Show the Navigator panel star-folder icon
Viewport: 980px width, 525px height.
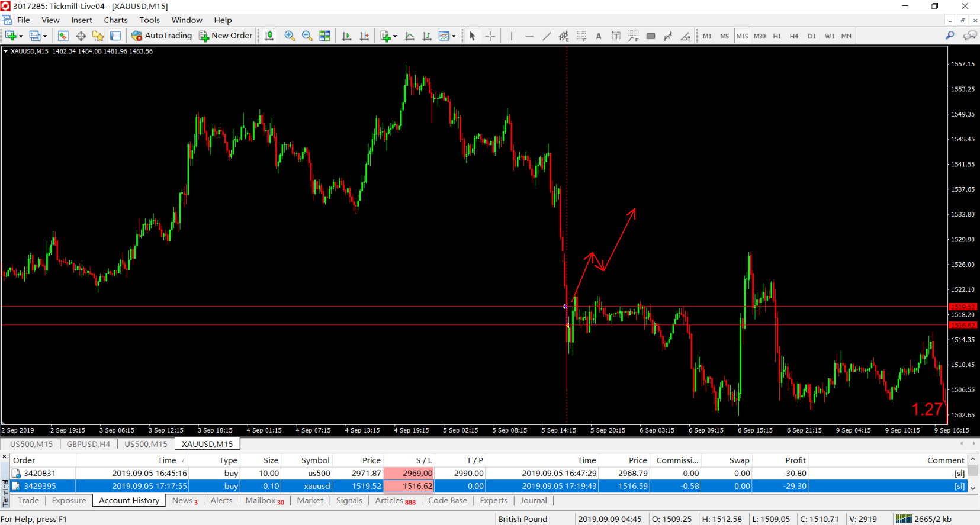click(98, 36)
